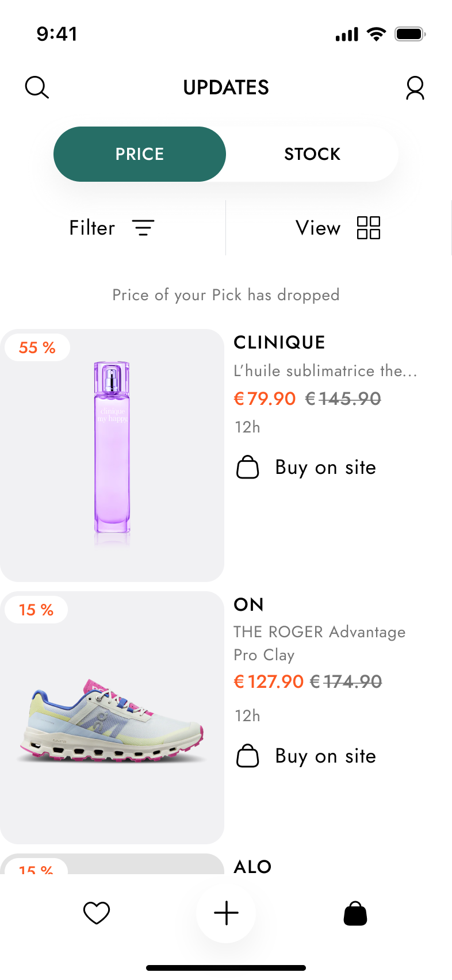Select the PRICE toggle segment
Viewport: 452px width, 980px height.
point(140,154)
